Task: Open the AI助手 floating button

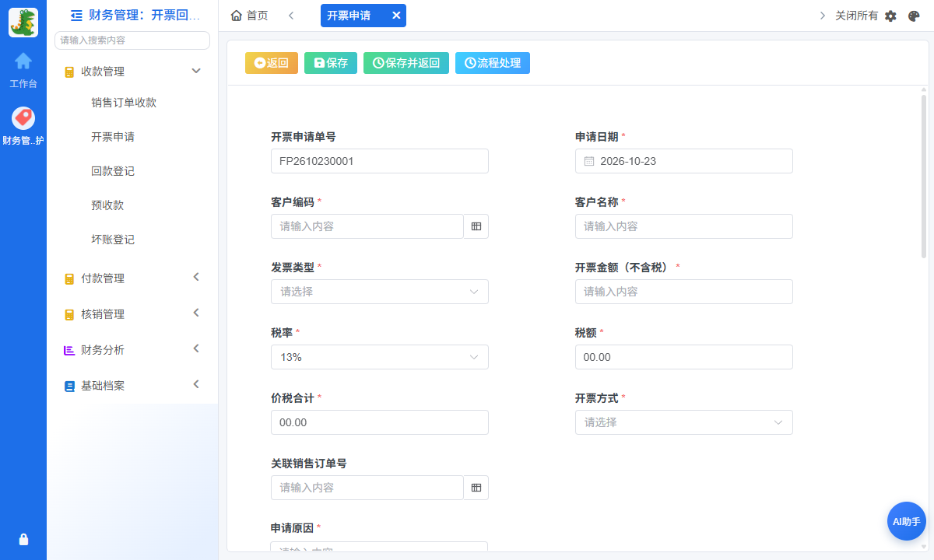Action: 907,521
